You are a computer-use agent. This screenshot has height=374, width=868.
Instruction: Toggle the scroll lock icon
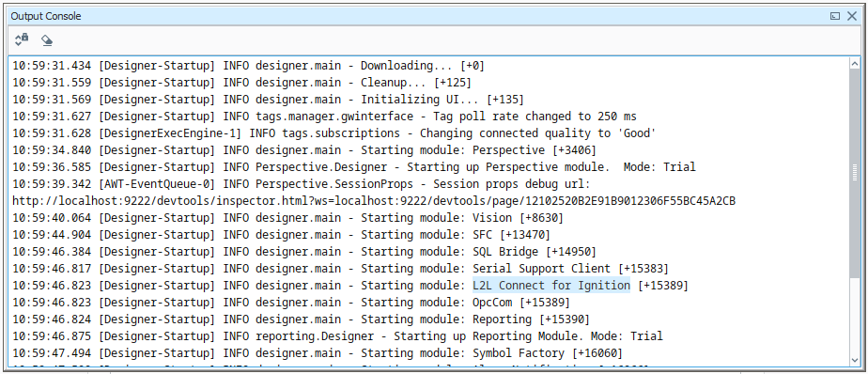point(21,39)
